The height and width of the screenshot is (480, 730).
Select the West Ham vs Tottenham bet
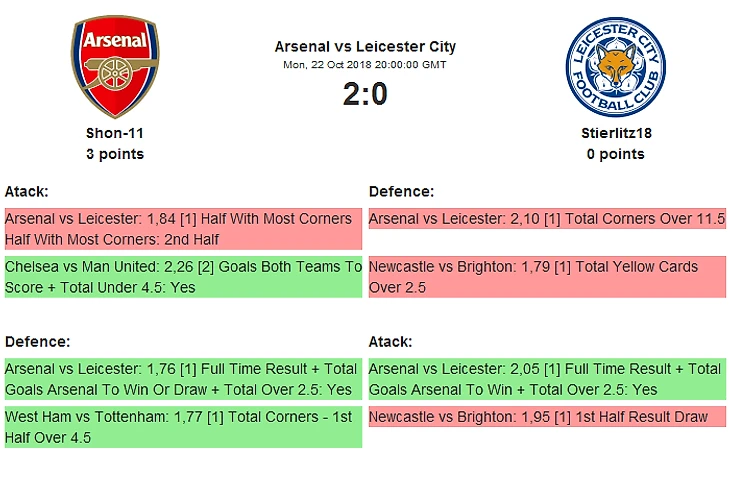point(182,427)
